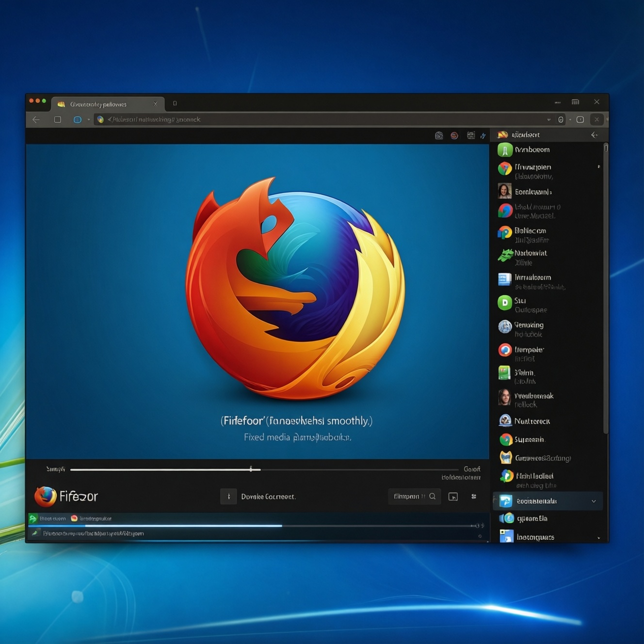Click the search field with magnifier icon
Screen dimensions: 644x644
414,496
